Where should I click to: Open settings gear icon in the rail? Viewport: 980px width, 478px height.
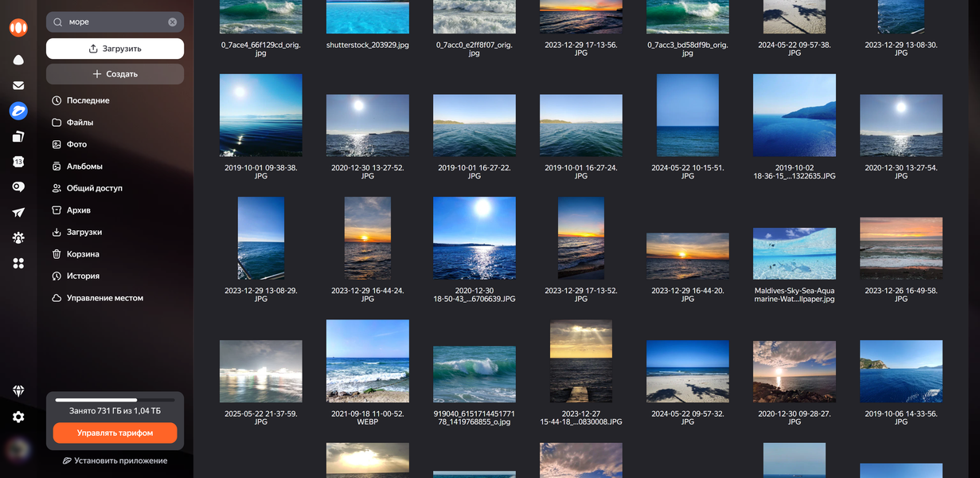pyautogui.click(x=18, y=417)
